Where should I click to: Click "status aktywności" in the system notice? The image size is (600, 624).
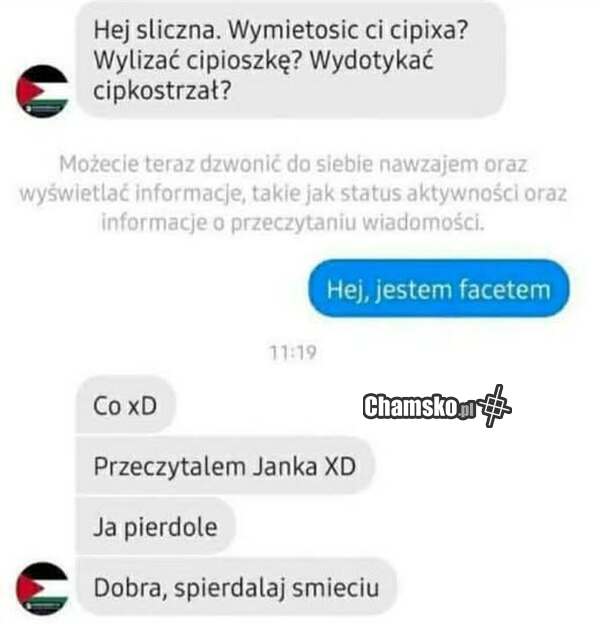tap(430, 194)
